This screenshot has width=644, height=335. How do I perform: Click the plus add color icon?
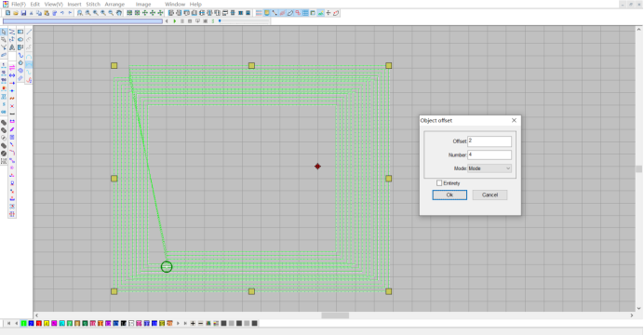[193, 324]
